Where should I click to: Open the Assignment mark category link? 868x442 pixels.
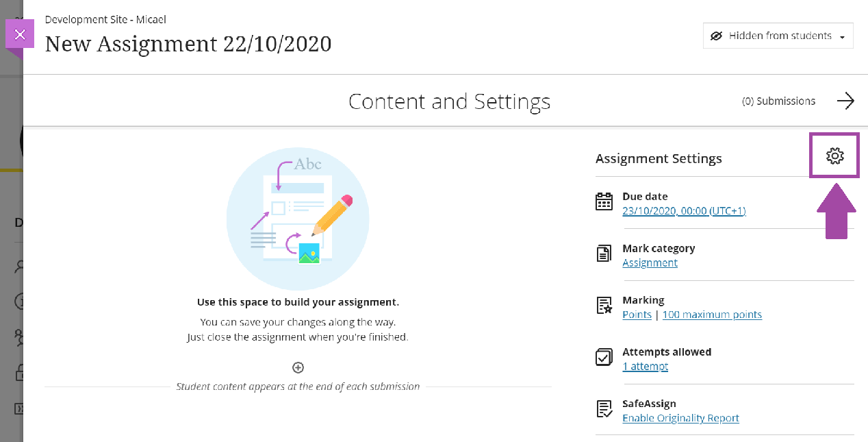[650, 263]
